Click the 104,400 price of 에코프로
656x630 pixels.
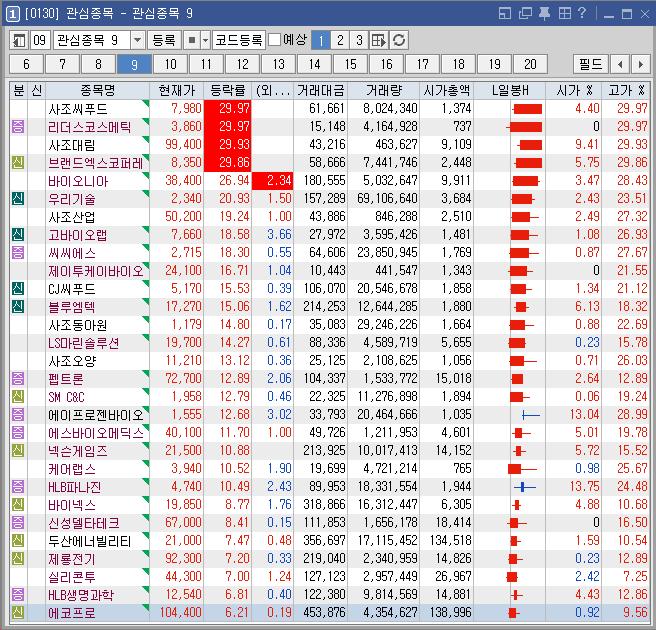180,612
